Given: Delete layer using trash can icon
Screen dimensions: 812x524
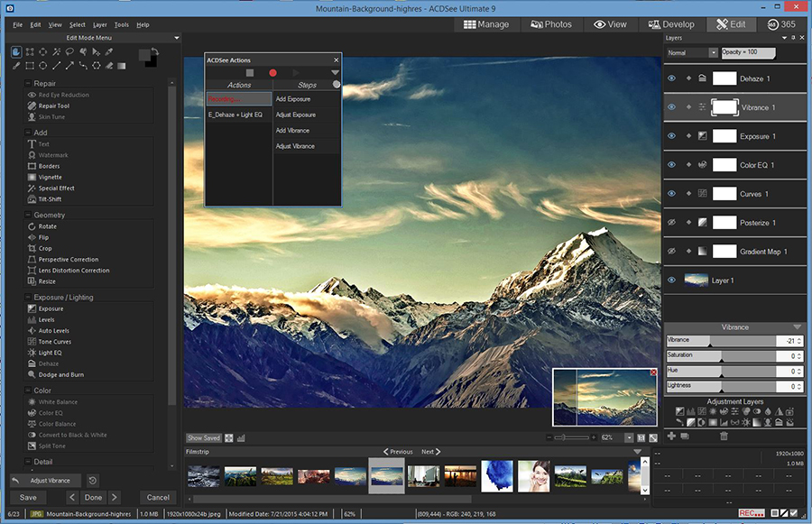Looking at the screenshot, I should [723, 437].
